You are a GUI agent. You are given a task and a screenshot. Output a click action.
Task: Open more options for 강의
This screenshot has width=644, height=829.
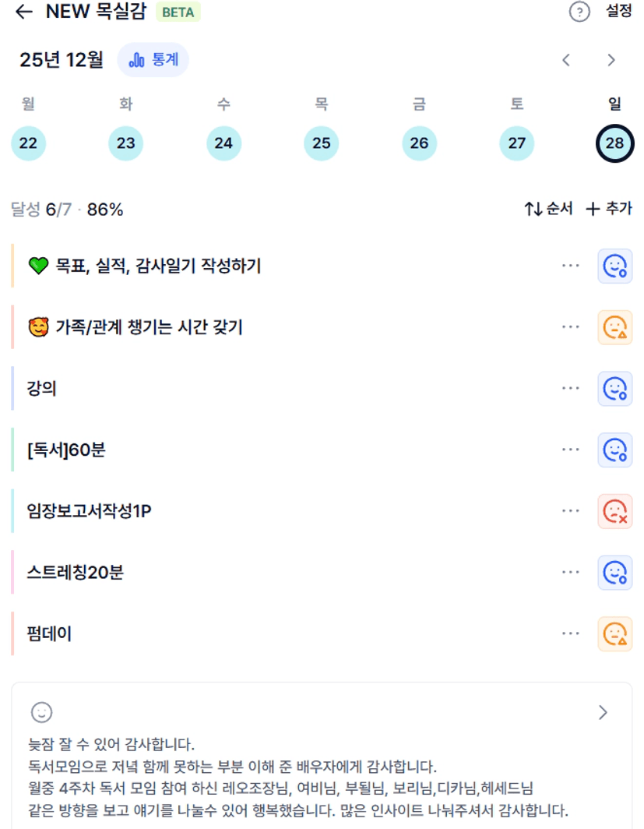571,388
